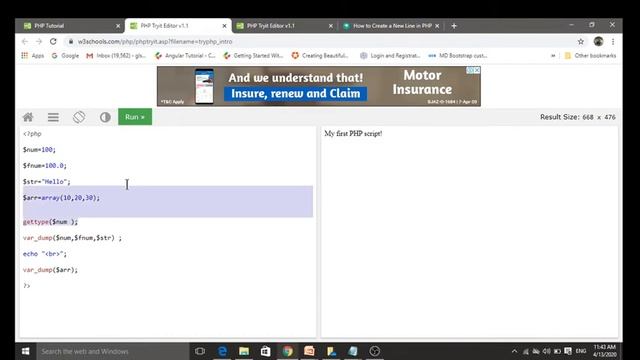Run the PHP code

[135, 117]
